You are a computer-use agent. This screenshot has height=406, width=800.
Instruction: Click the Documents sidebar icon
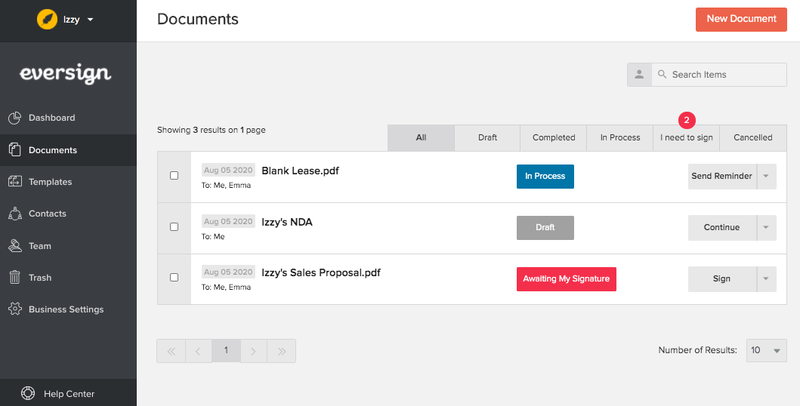(15, 150)
